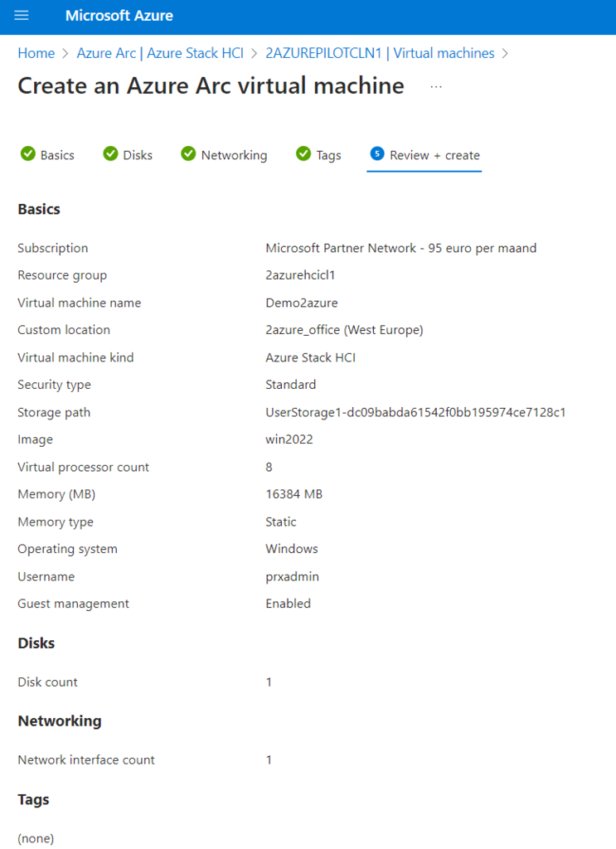Viewport: 616px width, 849px height.
Task: Click the green checkmark on Tags tab
Action: coord(303,154)
